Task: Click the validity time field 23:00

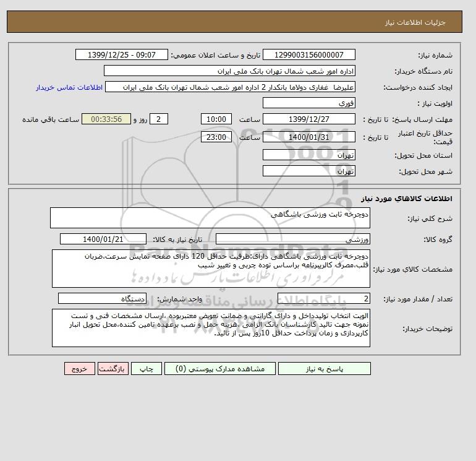Action: (x=216, y=137)
